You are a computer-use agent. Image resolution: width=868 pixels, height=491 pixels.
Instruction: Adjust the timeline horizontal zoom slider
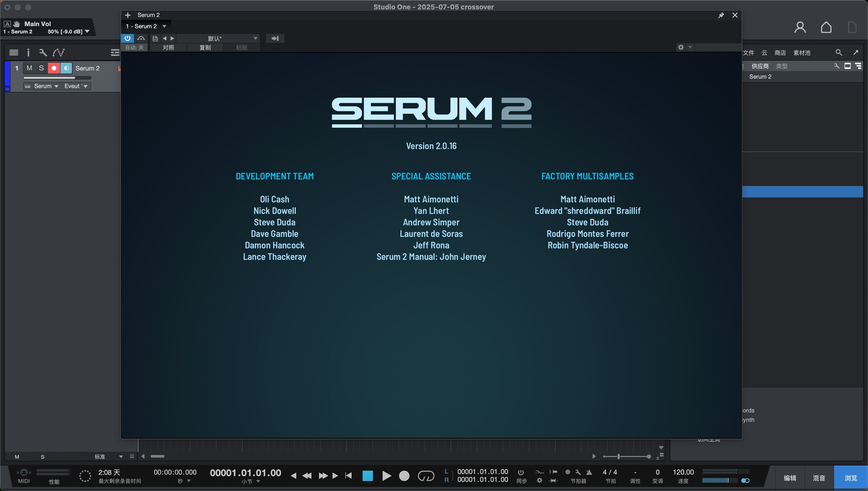(627, 457)
